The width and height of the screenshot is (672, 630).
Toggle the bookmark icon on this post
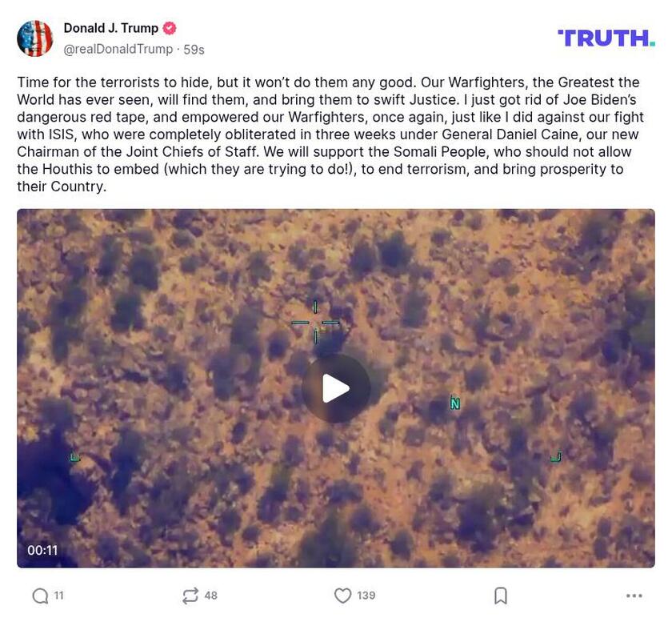501,596
